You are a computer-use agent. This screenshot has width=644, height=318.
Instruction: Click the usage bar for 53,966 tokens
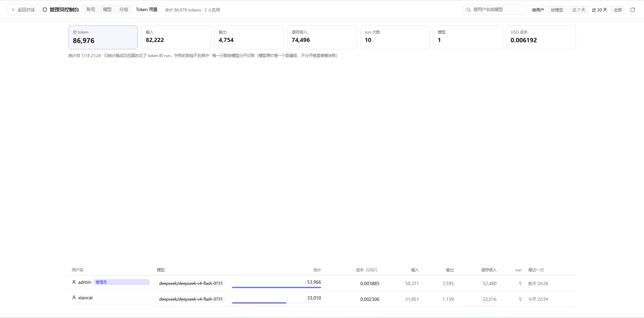[277, 287]
